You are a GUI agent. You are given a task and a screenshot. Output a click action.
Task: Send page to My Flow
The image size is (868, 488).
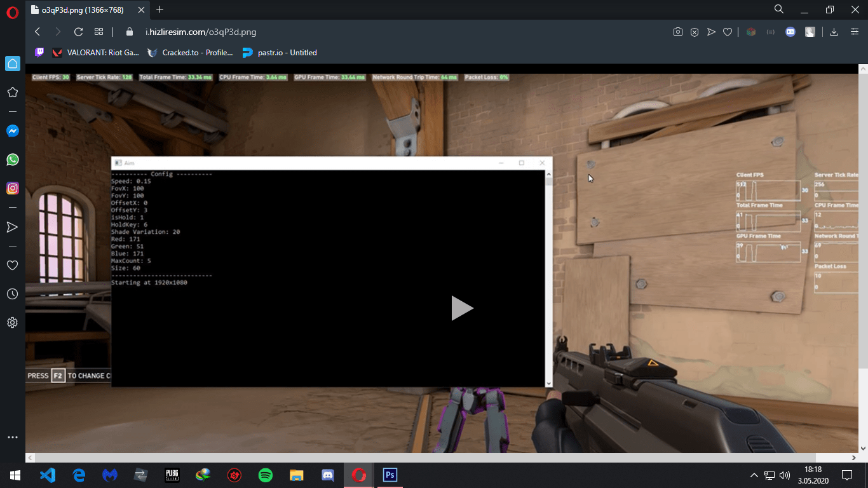[x=711, y=32]
